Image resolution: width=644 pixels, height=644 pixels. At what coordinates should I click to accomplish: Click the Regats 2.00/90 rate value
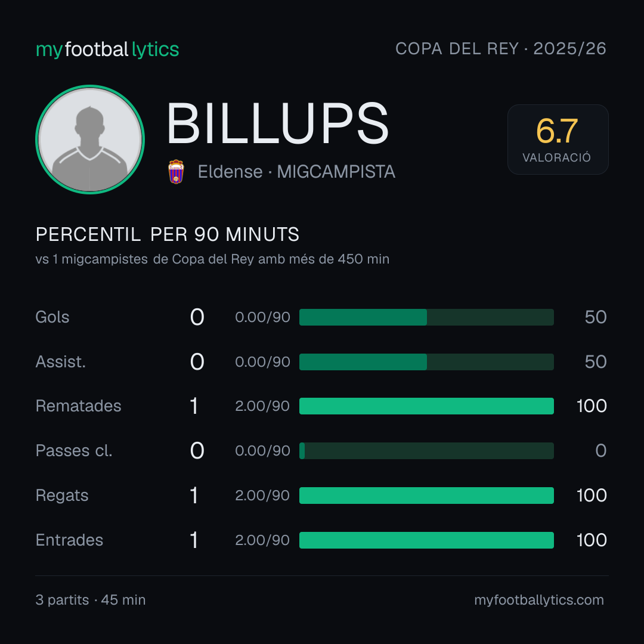tap(262, 496)
